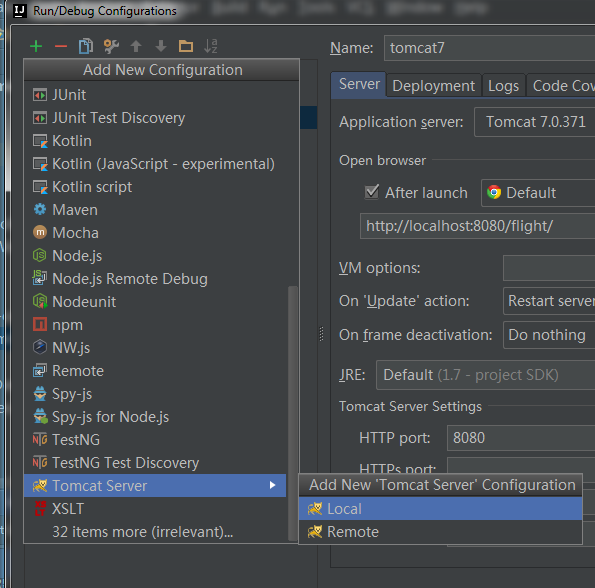This screenshot has width=595, height=588.
Task: Click the Spy-js spy icon
Action: click(x=40, y=394)
